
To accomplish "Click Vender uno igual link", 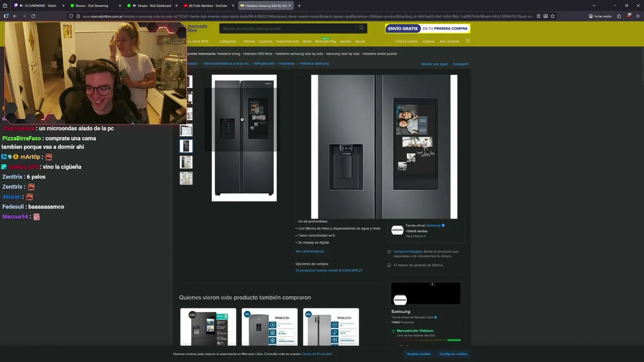I will click(x=434, y=64).
